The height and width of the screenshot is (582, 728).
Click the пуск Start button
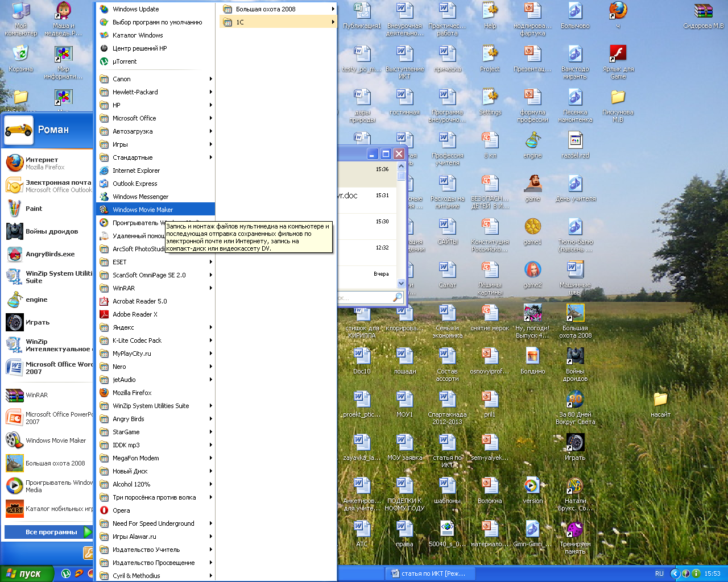[x=27, y=573]
